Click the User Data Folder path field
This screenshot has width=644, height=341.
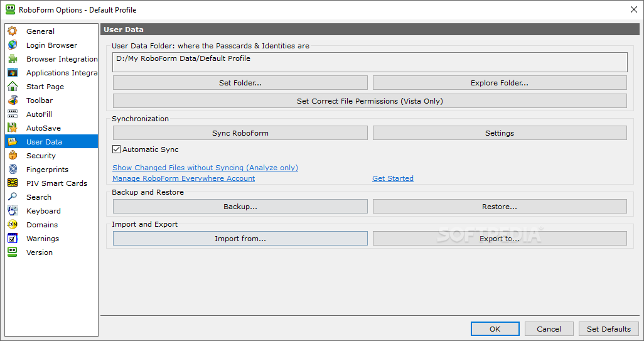[370, 62]
